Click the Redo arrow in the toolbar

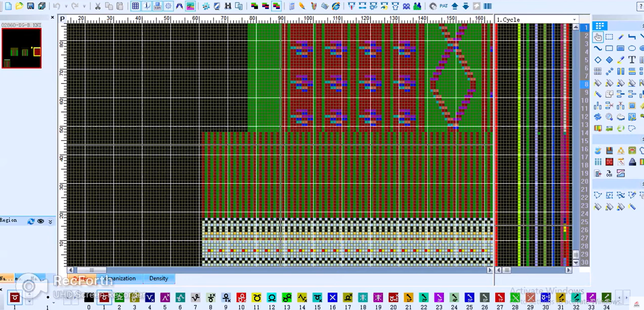75,6
